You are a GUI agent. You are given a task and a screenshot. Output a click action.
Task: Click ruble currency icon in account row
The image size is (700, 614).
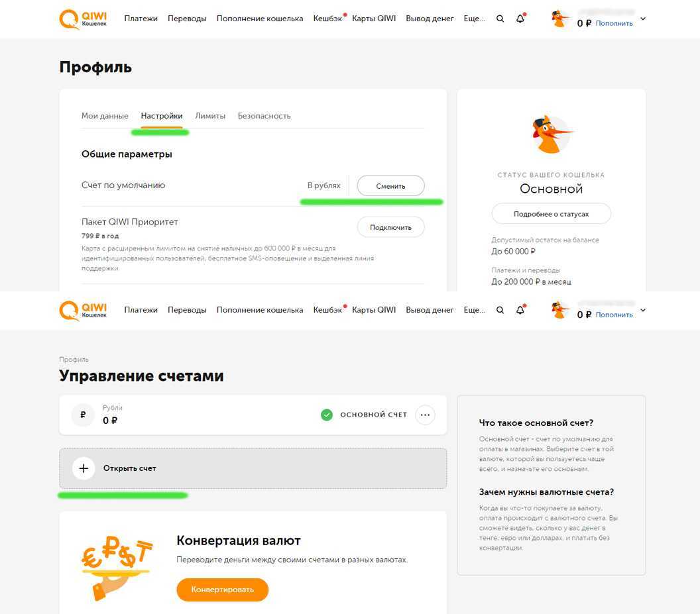click(83, 415)
